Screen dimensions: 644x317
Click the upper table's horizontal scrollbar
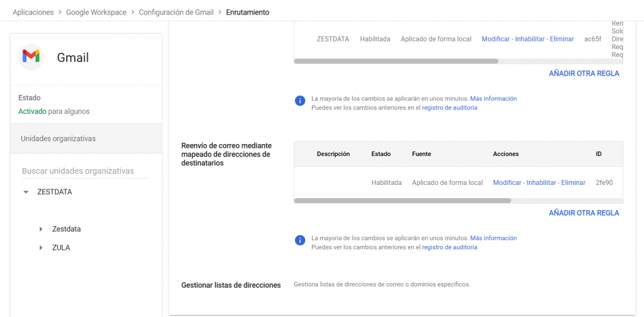click(396, 61)
